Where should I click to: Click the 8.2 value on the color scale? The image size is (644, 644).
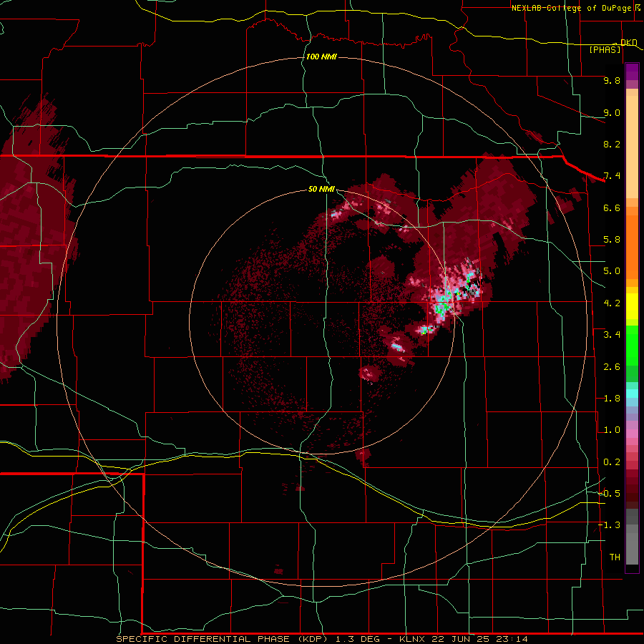coord(612,144)
